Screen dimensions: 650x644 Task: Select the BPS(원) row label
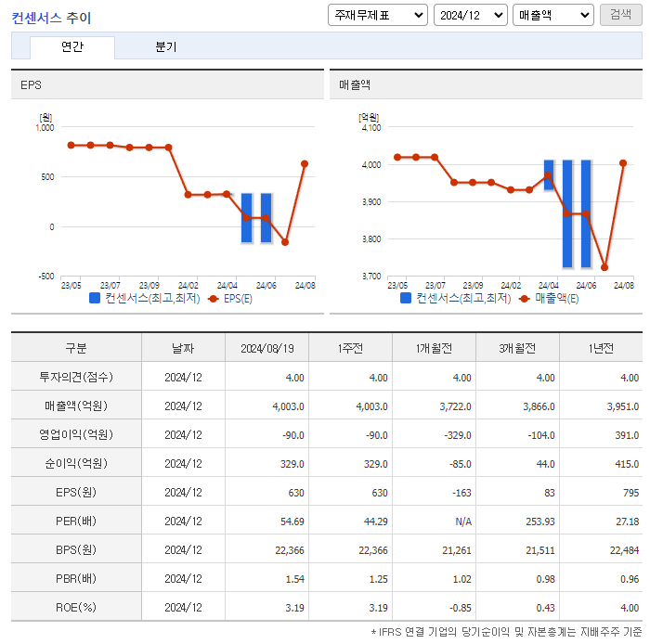click(76, 549)
